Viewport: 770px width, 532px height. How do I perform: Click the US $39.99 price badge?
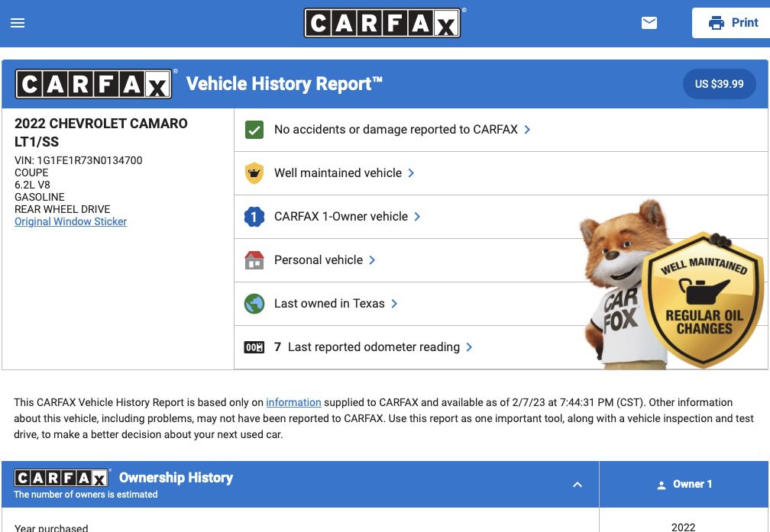point(719,84)
